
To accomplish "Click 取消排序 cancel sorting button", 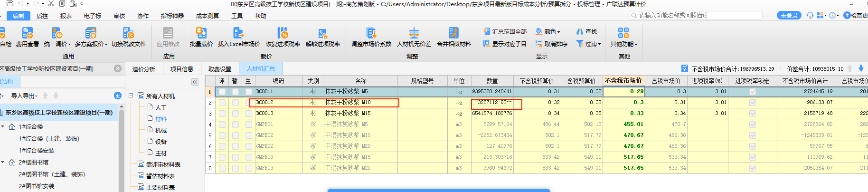I will point(551,44).
